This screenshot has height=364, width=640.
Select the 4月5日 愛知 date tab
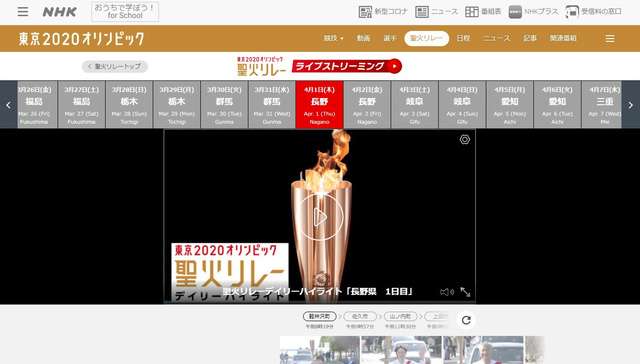pyautogui.click(x=510, y=104)
